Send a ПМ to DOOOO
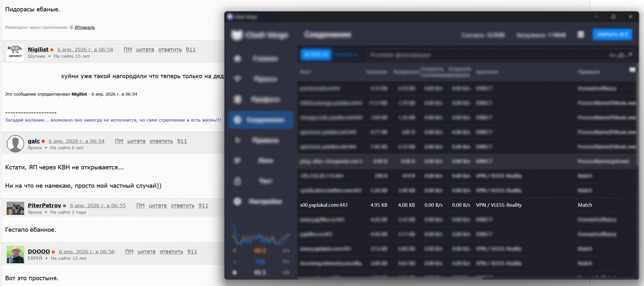644x286 pixels. tap(129, 252)
